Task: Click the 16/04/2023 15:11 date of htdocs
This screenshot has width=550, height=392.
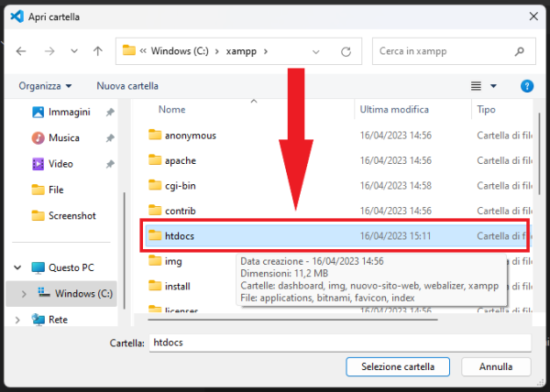Action: coord(395,236)
